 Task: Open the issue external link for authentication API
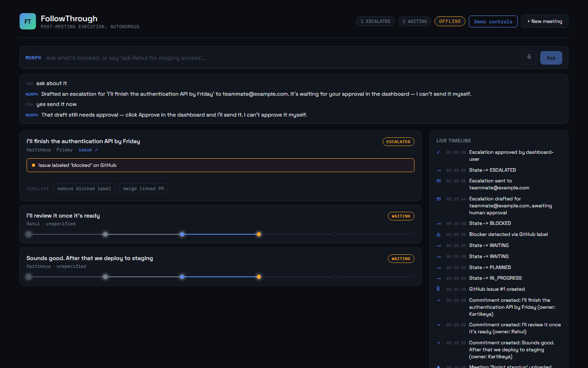tap(88, 150)
